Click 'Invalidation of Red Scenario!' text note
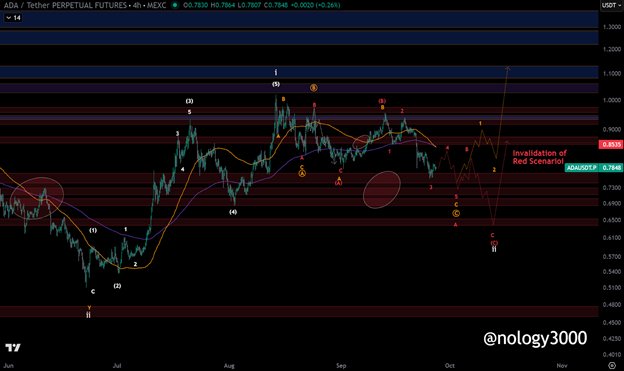Screen dimensions: 624x371 (x=539, y=157)
